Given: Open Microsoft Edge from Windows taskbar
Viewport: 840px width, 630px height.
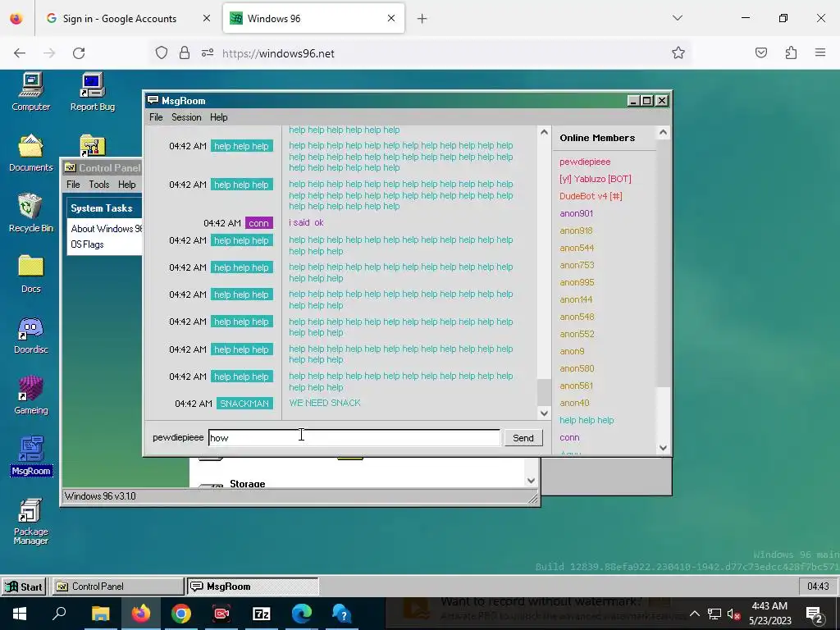Looking at the screenshot, I should click(302, 614).
